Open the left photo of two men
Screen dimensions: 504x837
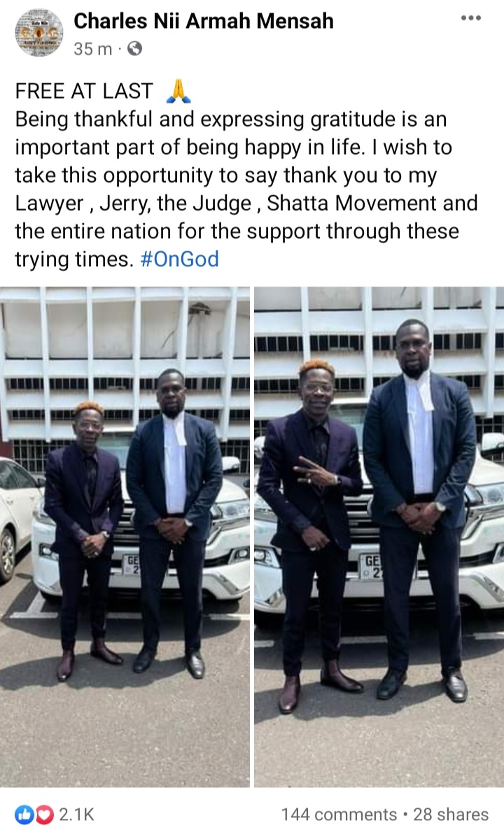[125, 537]
